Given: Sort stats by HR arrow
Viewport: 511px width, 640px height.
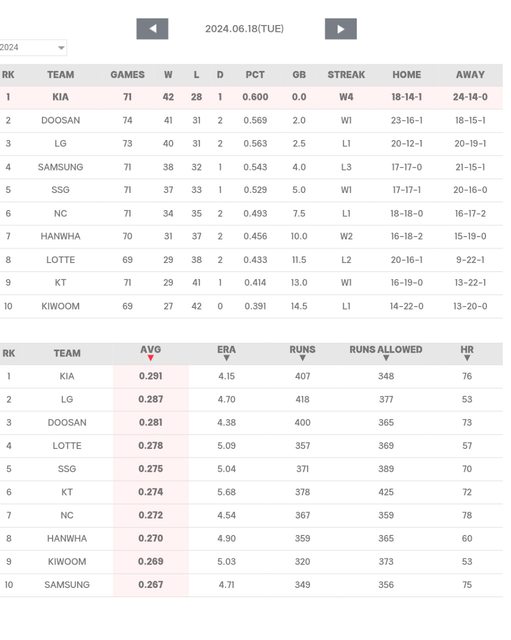Looking at the screenshot, I should pyautogui.click(x=467, y=358).
